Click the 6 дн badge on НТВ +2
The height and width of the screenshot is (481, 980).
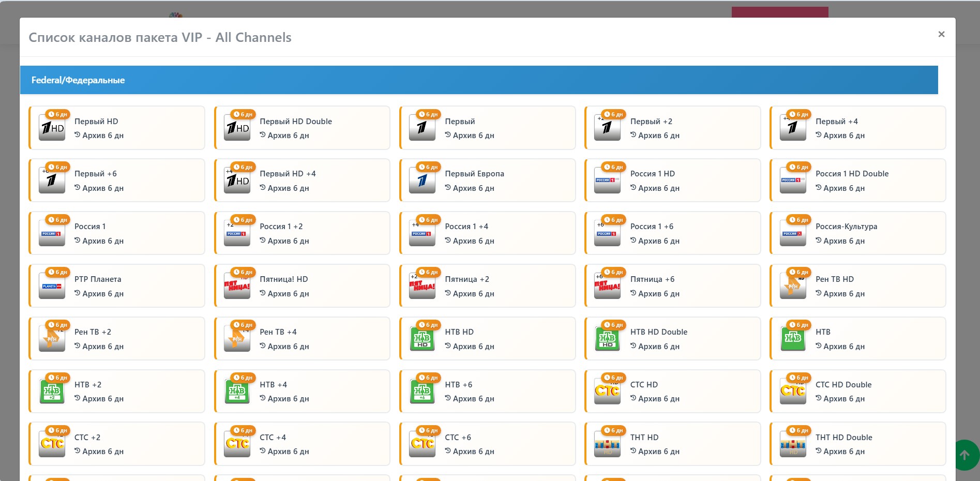[57, 378]
